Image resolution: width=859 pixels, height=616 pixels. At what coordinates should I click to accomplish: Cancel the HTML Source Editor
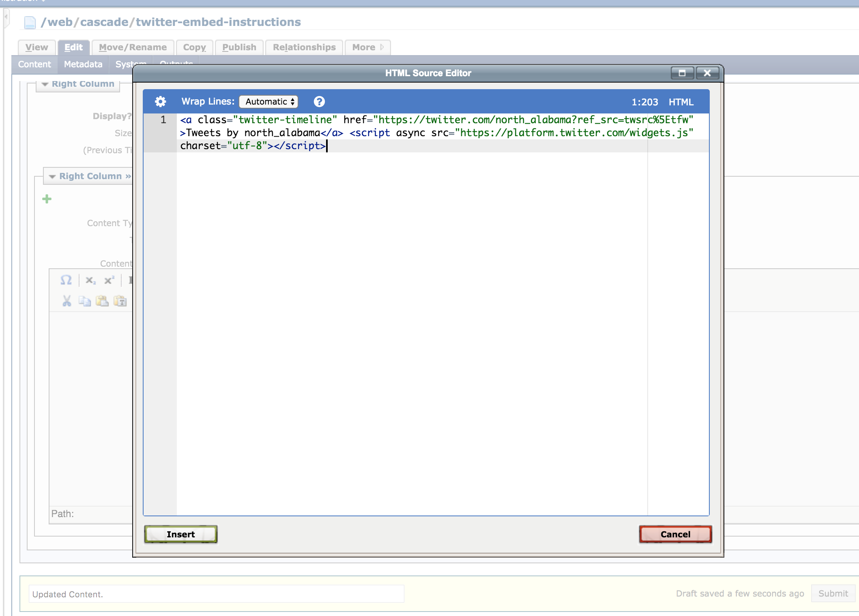point(674,534)
